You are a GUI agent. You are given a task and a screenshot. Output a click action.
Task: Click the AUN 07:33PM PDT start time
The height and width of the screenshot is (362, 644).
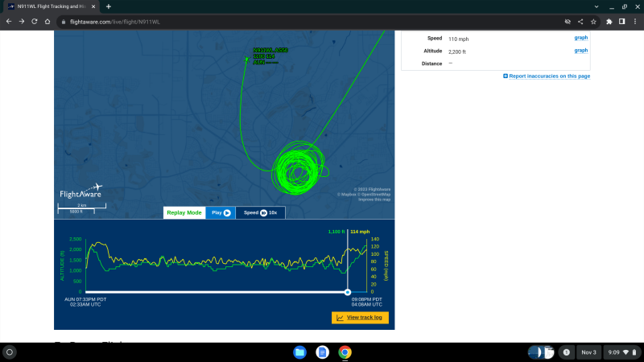[85, 299]
